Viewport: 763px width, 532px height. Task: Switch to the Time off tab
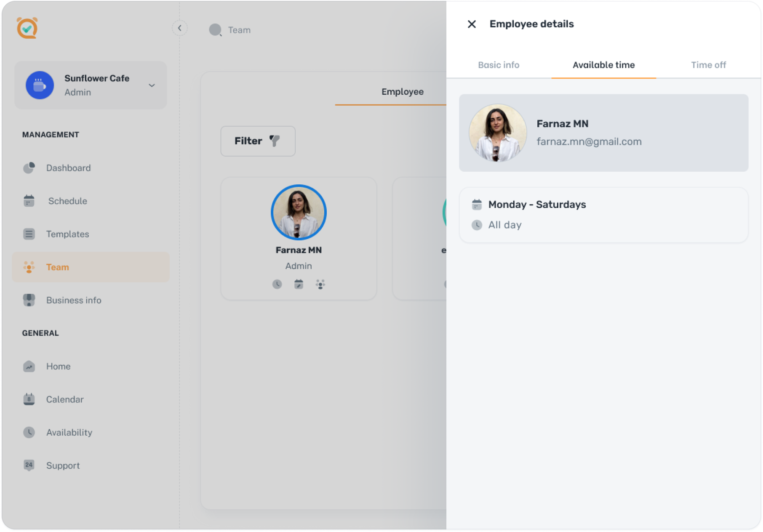tap(708, 65)
